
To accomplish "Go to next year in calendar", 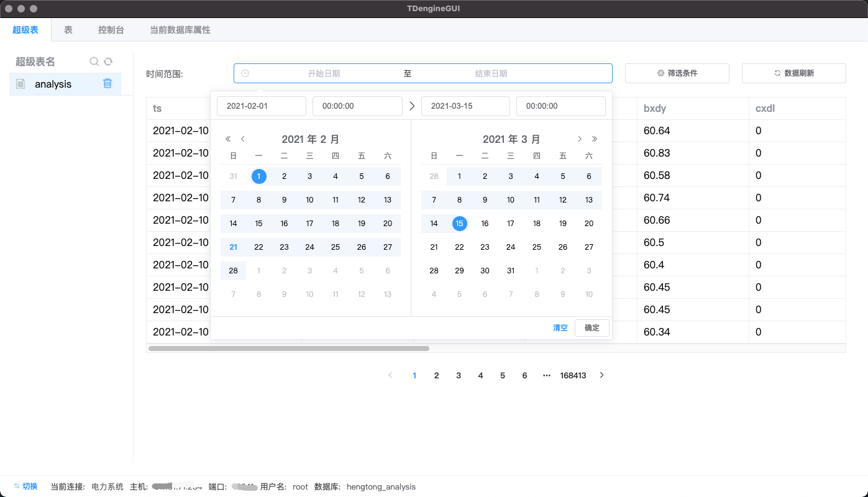I will (x=595, y=139).
